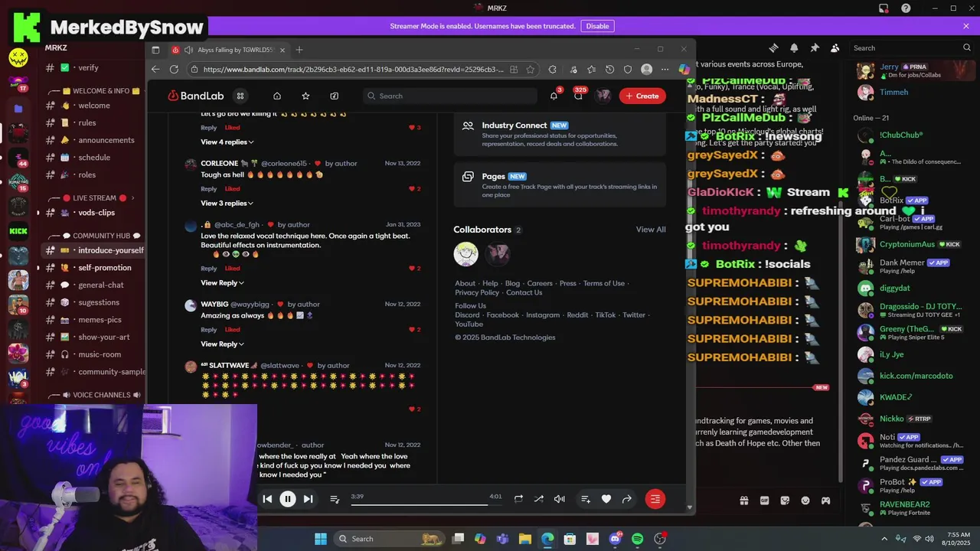Open the red lyrics panel button
Viewport: 980px width, 551px height.
(x=655, y=499)
